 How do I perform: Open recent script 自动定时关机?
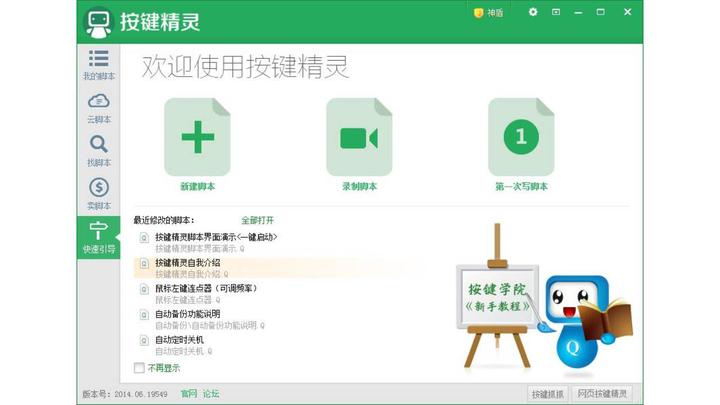[179, 340]
